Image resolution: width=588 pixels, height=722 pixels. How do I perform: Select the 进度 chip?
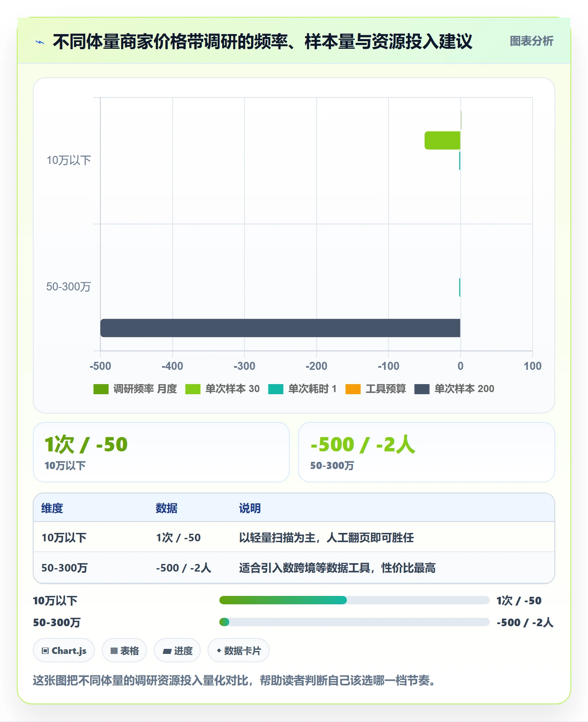pyautogui.click(x=177, y=651)
